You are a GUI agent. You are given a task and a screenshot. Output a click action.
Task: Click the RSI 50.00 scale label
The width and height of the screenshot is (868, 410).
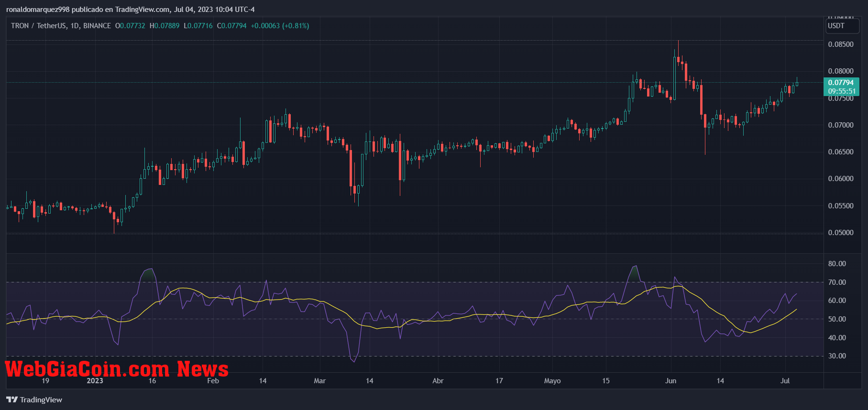click(x=837, y=319)
